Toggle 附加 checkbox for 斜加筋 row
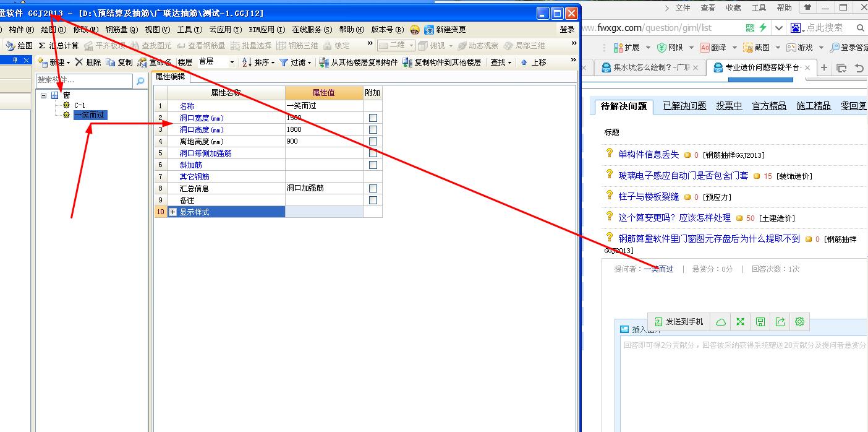868x432 pixels. coord(373,165)
